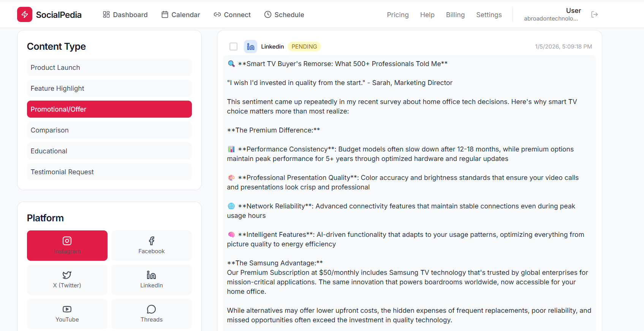Viewport: 644px width, 331px height.
Task: Click the magnifying glass emoji in post title
Action: point(231,63)
